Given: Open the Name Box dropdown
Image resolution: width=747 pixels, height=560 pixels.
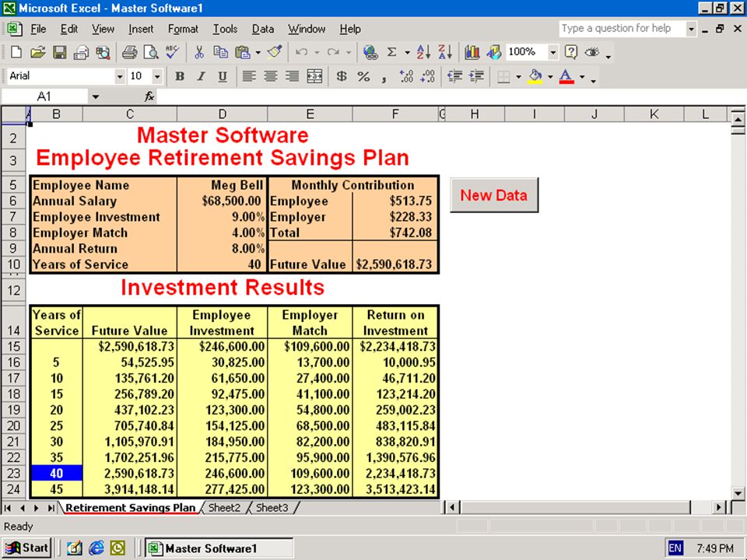Looking at the screenshot, I should click(x=96, y=96).
